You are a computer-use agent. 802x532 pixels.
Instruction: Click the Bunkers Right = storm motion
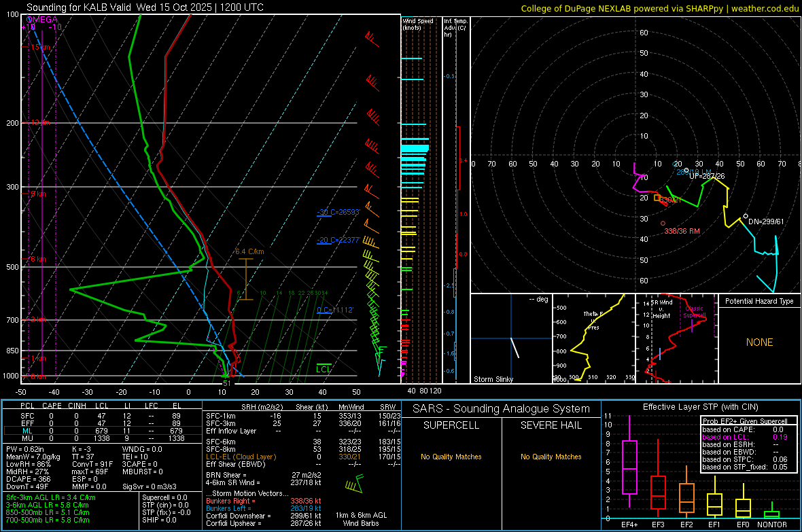click(x=264, y=501)
